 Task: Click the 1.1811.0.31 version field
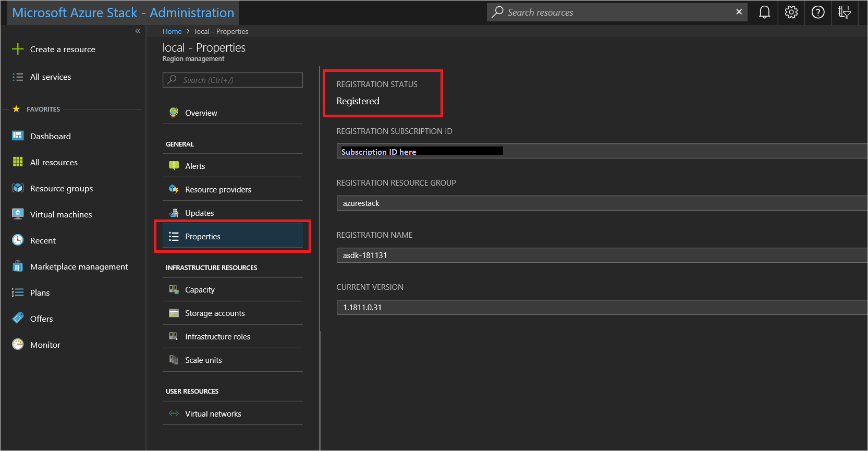(x=602, y=308)
